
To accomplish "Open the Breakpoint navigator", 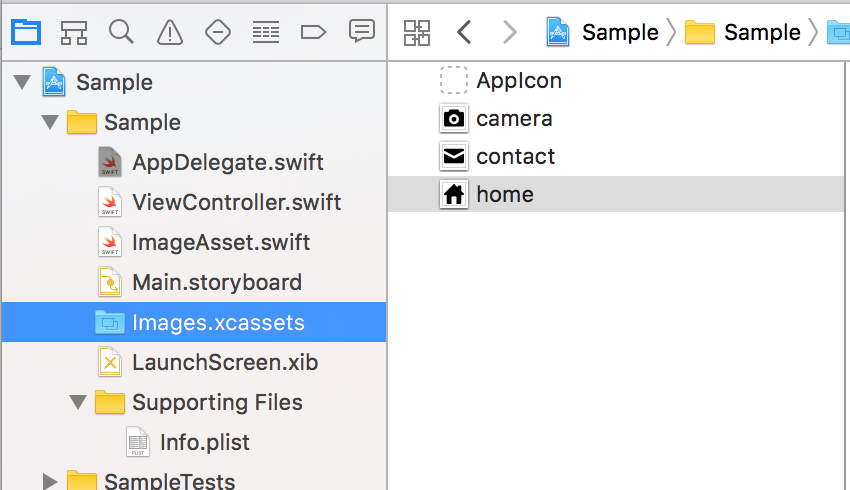I will 313,32.
